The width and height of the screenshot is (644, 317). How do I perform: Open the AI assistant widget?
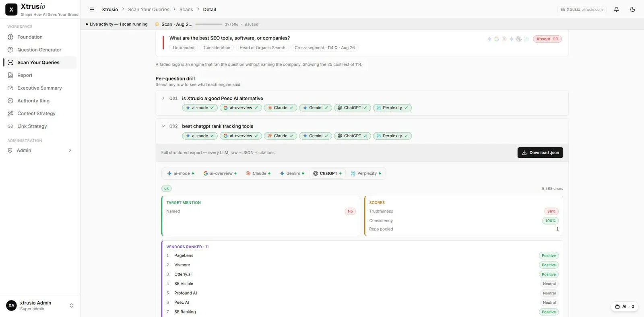624,307
